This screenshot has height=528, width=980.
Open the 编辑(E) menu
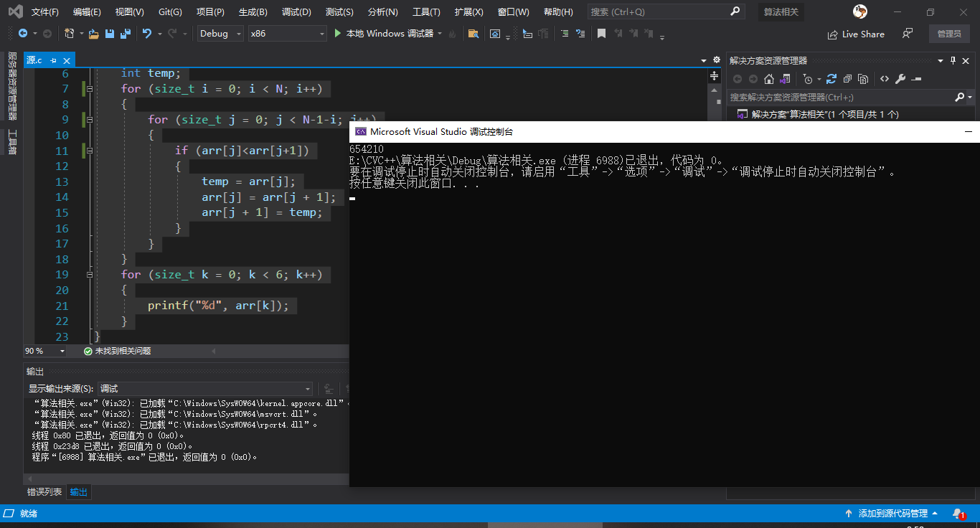tap(87, 12)
